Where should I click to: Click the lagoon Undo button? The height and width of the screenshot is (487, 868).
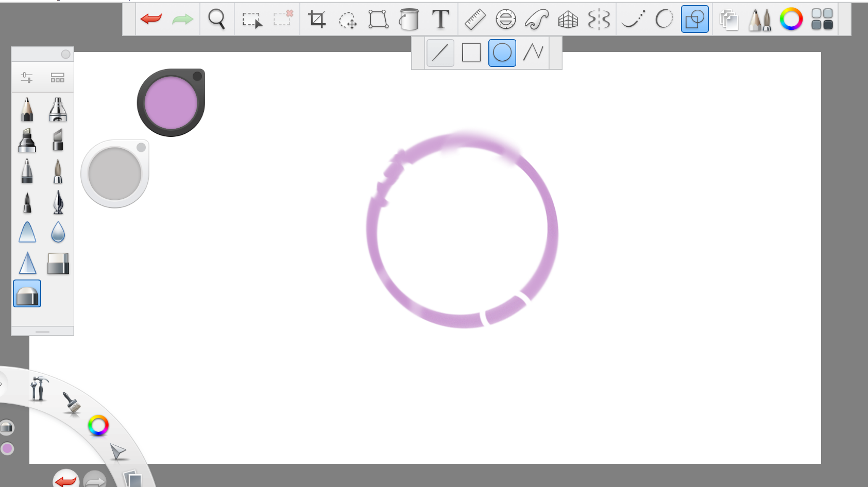click(66, 479)
